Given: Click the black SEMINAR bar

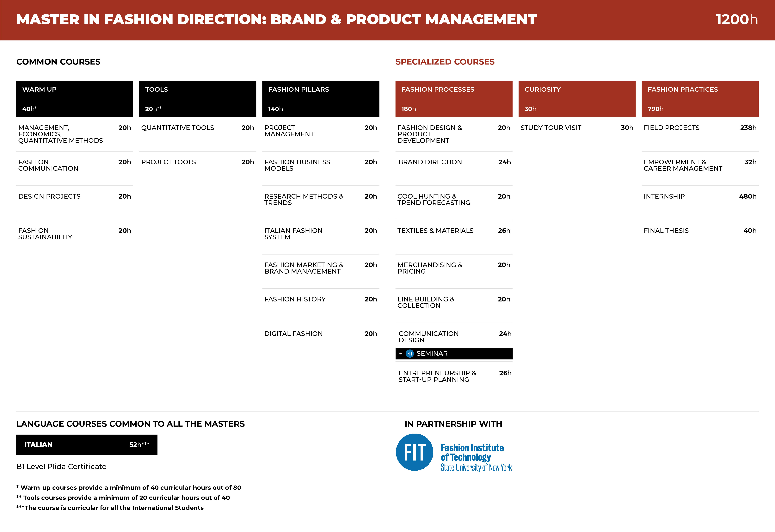Looking at the screenshot, I should (x=454, y=354).
